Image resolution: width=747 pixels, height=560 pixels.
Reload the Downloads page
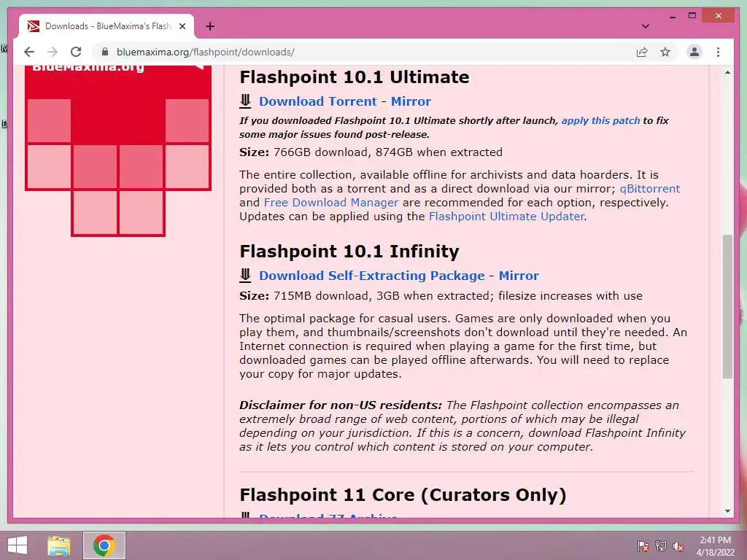click(76, 52)
